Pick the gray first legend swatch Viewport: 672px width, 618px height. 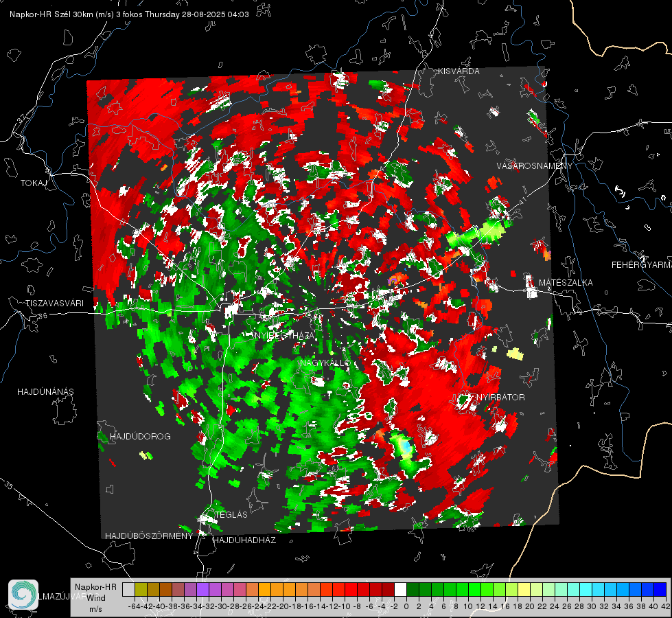pyautogui.click(x=128, y=589)
